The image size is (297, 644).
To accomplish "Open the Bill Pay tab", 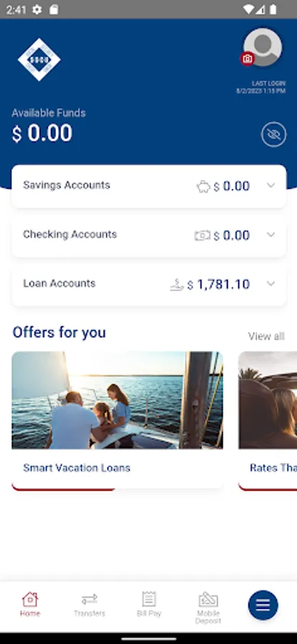I will (x=149, y=605).
